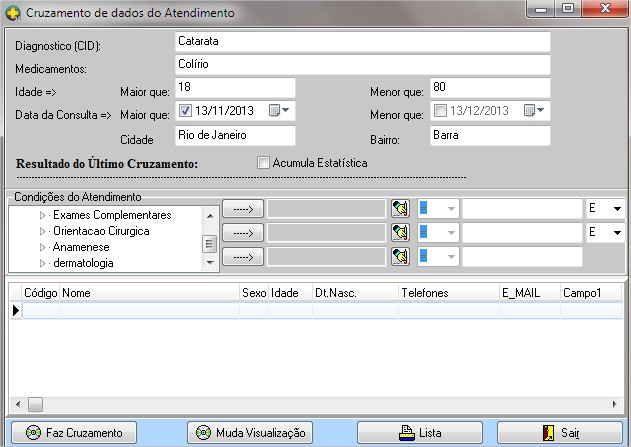Image resolution: width=631 pixels, height=447 pixels.
Task: Open the second row E operator dropdown
Action: 617,232
